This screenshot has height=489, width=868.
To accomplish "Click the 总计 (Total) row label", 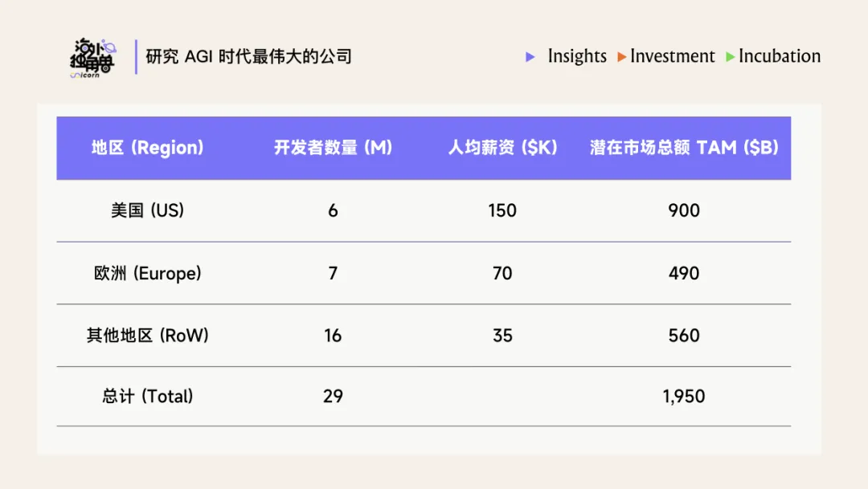I will click(148, 396).
